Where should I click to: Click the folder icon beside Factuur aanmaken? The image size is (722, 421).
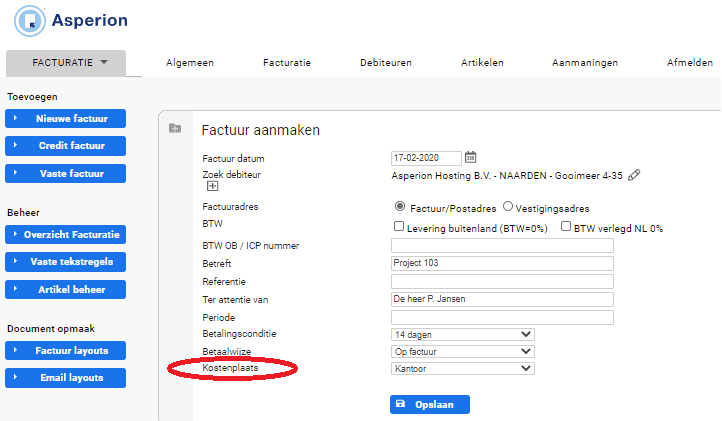[x=175, y=128]
